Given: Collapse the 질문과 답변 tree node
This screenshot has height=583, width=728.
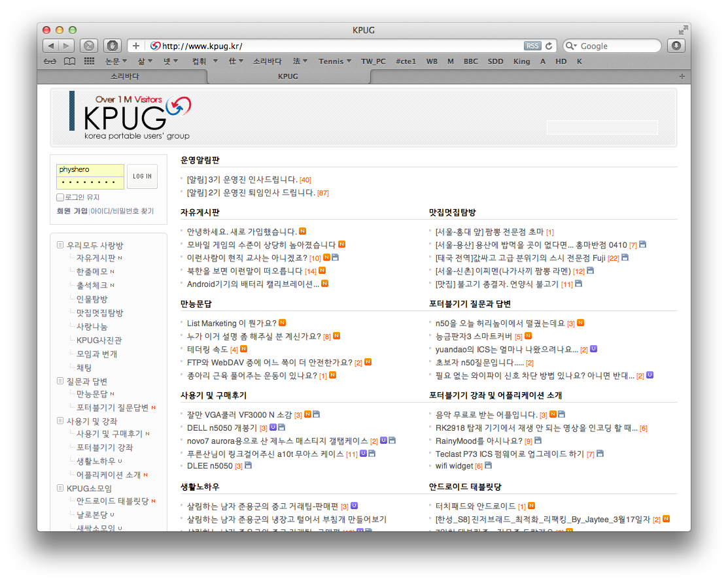Looking at the screenshot, I should point(60,381).
